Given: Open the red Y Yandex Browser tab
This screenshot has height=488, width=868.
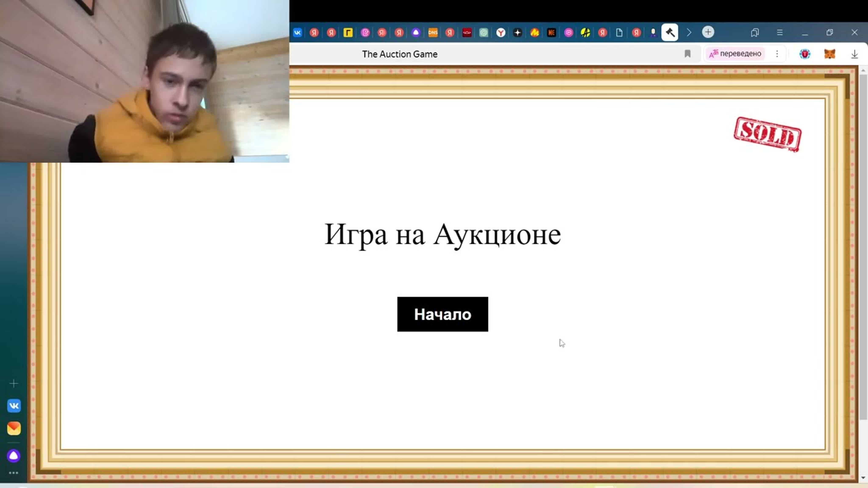Looking at the screenshot, I should 501,32.
